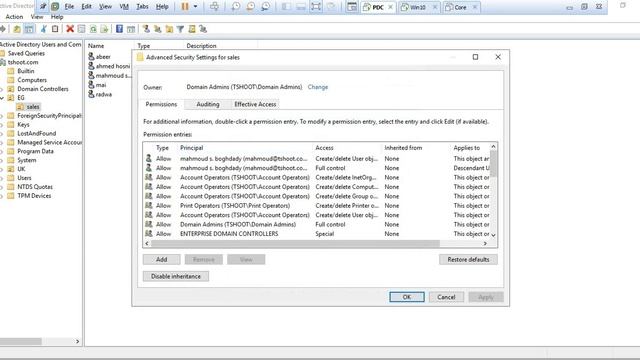Click the VMware Full Screen mode icon
The height and width of the screenshot is (360, 640).
pyautogui.click(x=316, y=7)
